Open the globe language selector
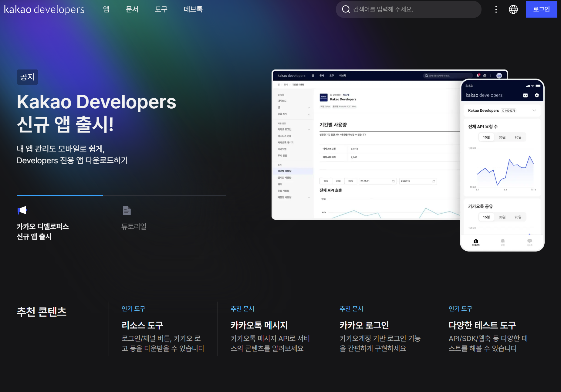 (x=513, y=9)
